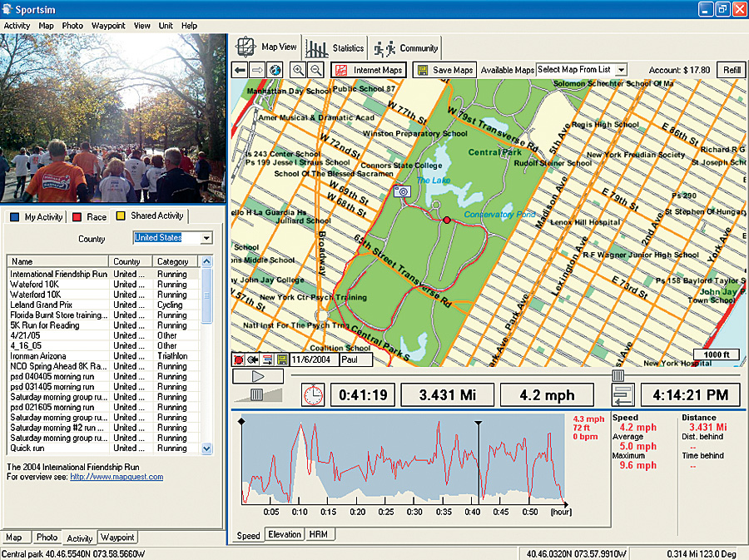The image size is (749, 560).
Task: Click the stopwatch clock icon
Action: coord(314,395)
